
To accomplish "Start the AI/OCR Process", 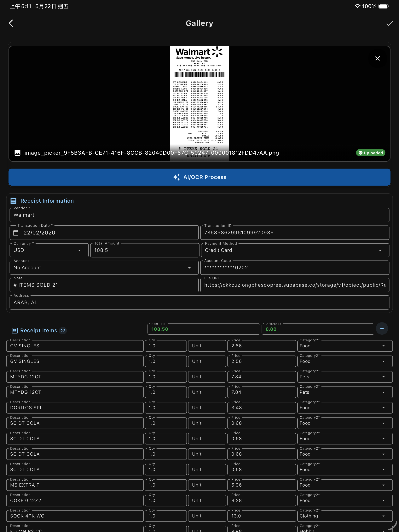I will [x=199, y=177].
